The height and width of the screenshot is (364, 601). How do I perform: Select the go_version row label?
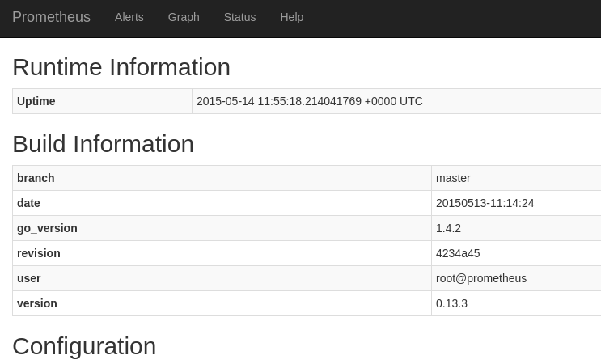[x=47, y=228]
